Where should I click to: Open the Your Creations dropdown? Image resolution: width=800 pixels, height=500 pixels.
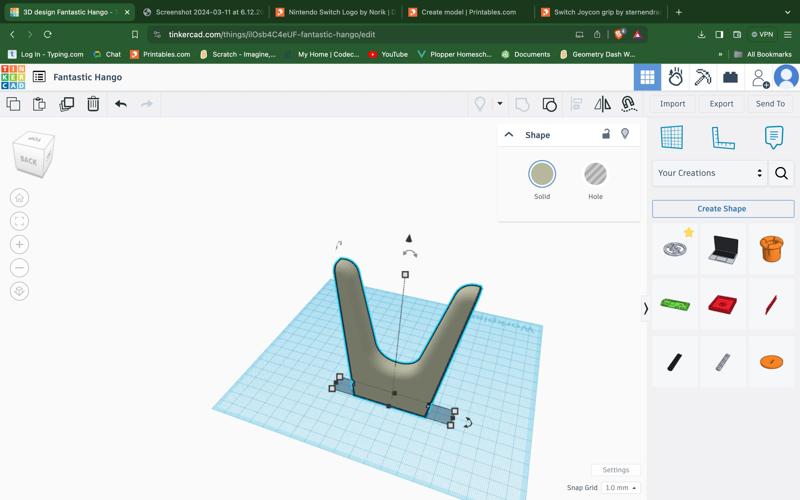tap(709, 173)
